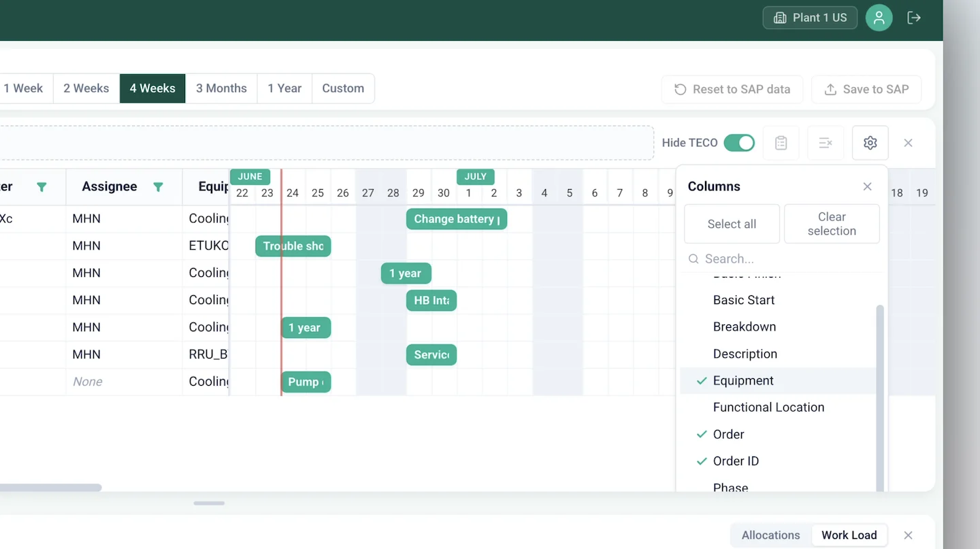Select the 4 Weeks view
This screenshot has width=980, height=549.
(x=152, y=88)
